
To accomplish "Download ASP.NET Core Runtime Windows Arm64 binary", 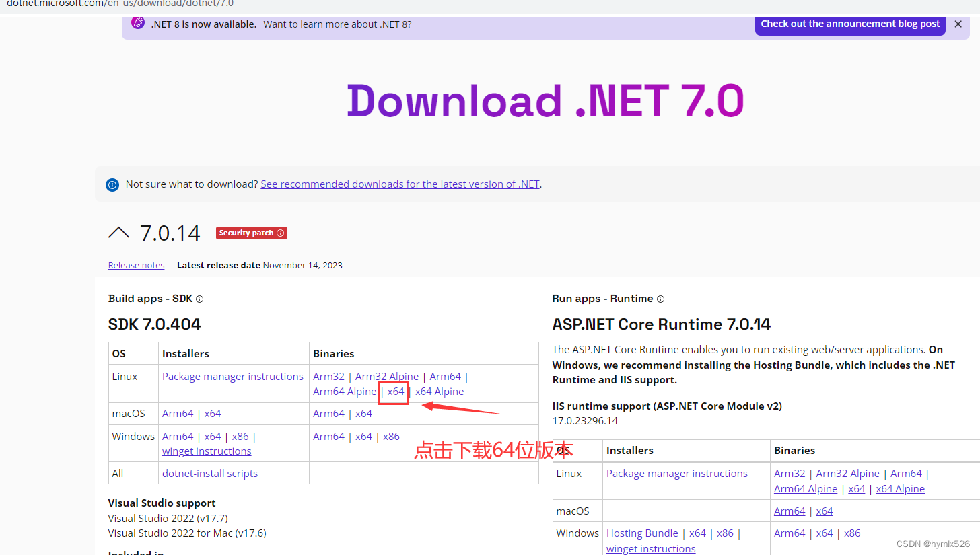I will [790, 533].
